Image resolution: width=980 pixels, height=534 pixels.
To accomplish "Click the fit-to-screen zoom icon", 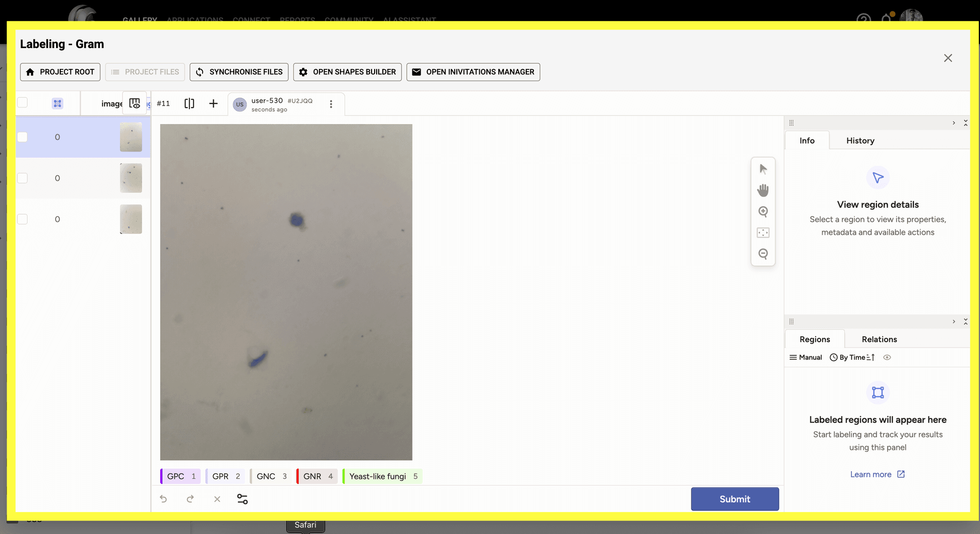I will pos(763,233).
